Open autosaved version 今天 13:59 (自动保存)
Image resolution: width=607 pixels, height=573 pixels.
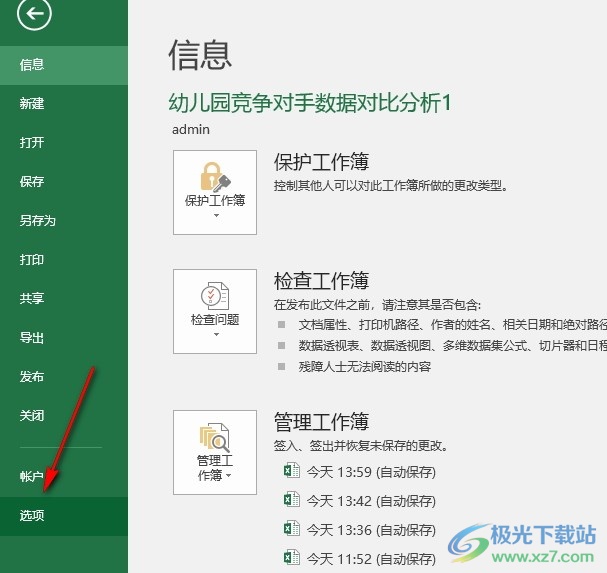(371, 472)
